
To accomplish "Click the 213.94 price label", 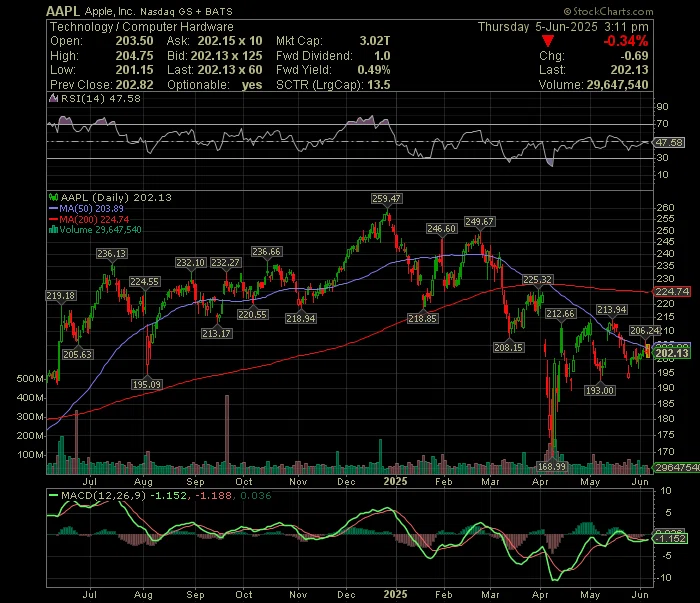I will click(x=612, y=309).
